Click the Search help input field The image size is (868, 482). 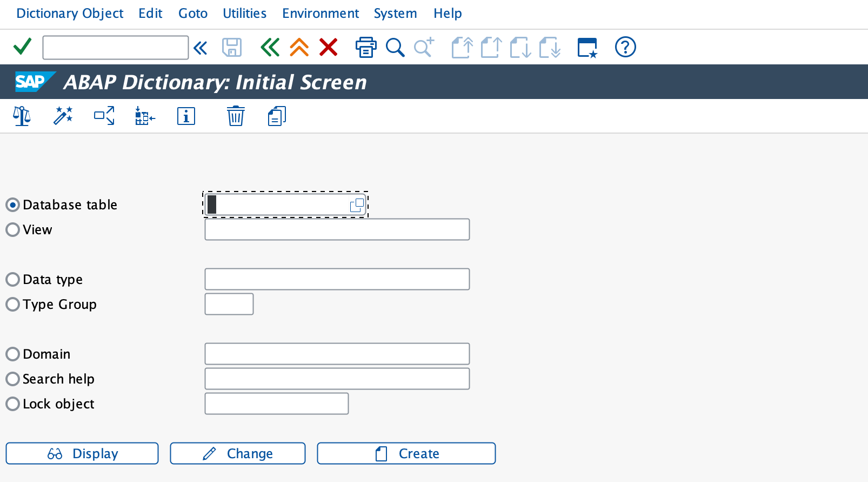(337, 379)
